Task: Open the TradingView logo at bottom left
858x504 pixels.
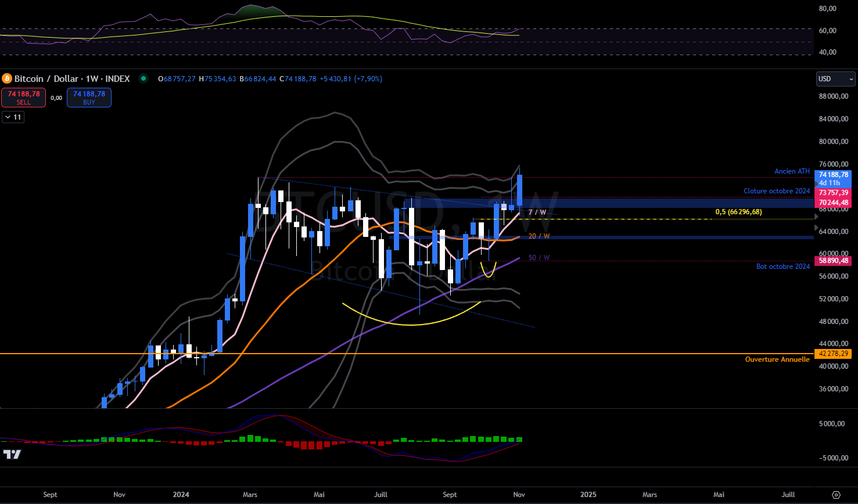Action: coord(12,454)
